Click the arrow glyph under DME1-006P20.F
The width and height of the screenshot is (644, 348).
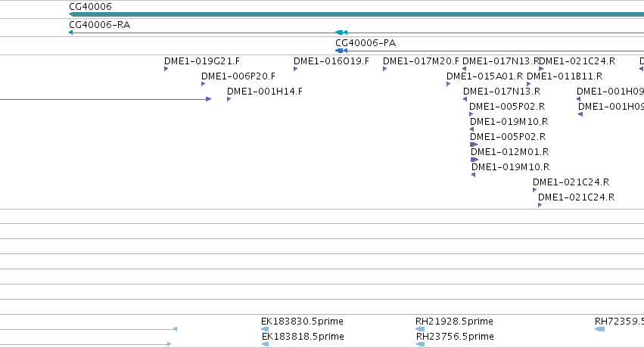click(203, 84)
